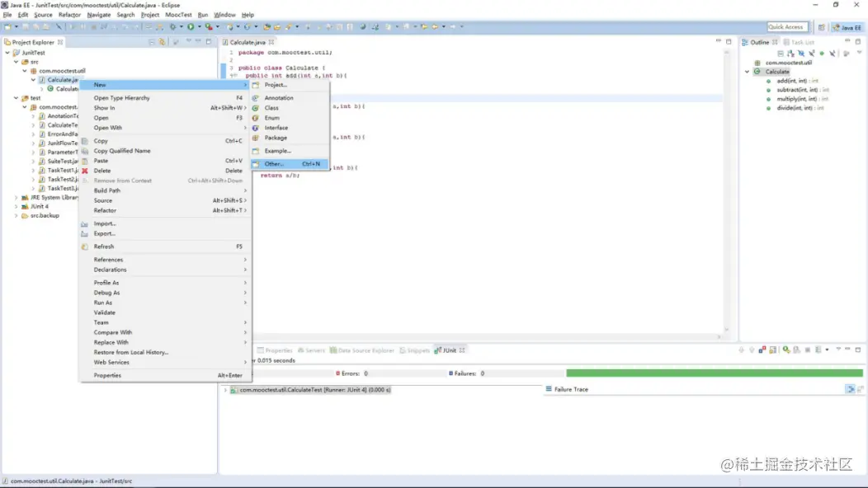The width and height of the screenshot is (868, 488).
Task: Click Copy in the context menu
Action: [165, 140]
